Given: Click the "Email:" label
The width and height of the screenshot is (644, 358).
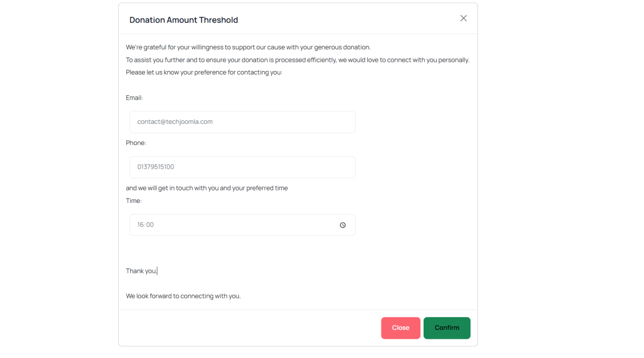Looking at the screenshot, I should [x=134, y=98].
